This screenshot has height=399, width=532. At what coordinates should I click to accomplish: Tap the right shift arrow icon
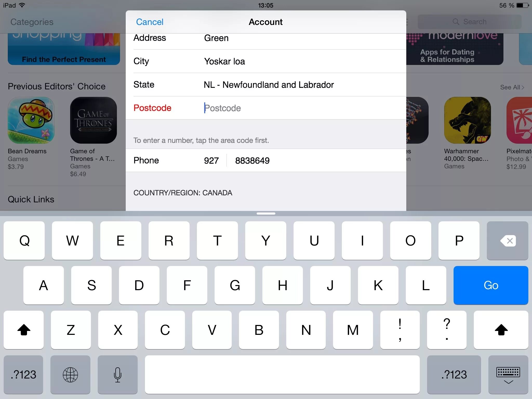coord(501,330)
